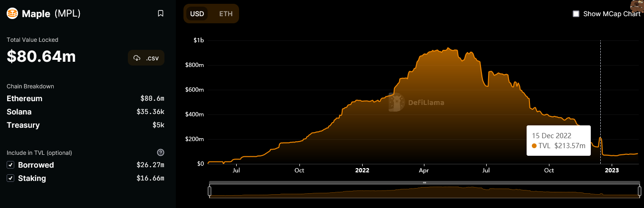Click the $400m y-axis label
This screenshot has height=208, width=644.
click(196, 114)
